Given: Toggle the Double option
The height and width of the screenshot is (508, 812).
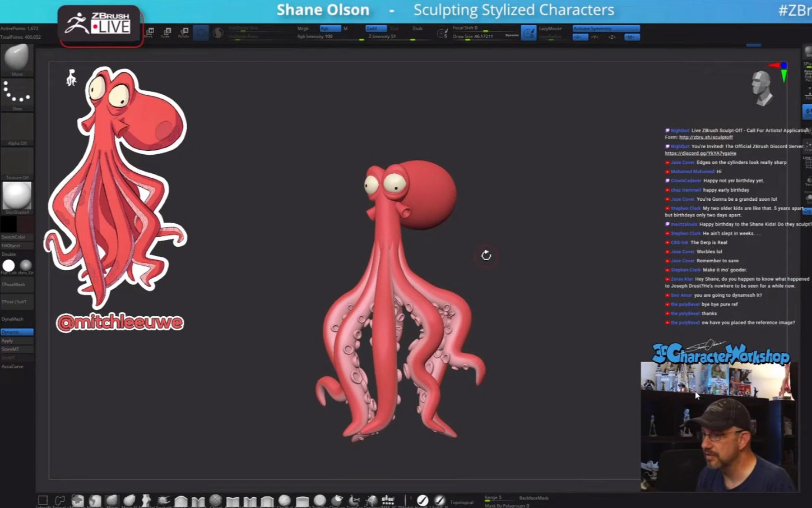Looking at the screenshot, I should pyautogui.click(x=9, y=254).
